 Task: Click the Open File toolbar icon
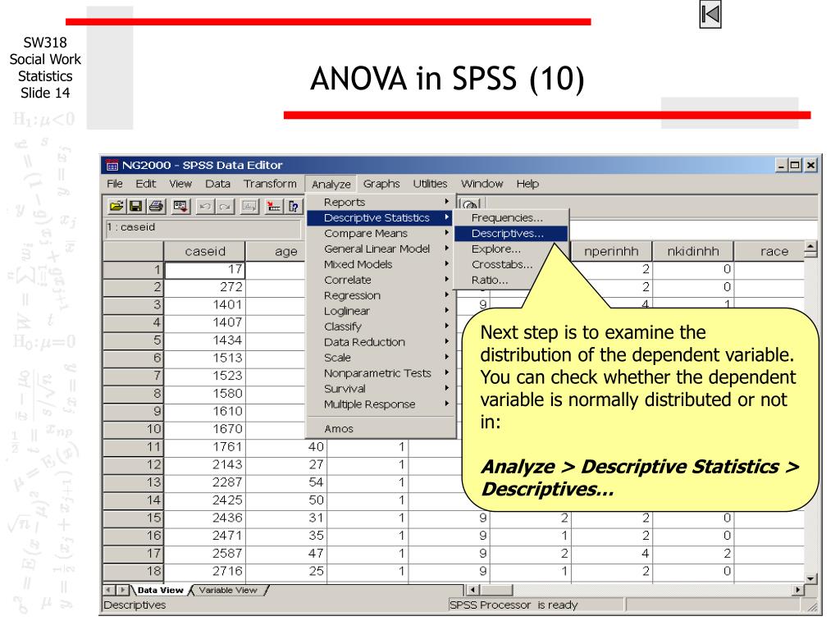point(116,206)
